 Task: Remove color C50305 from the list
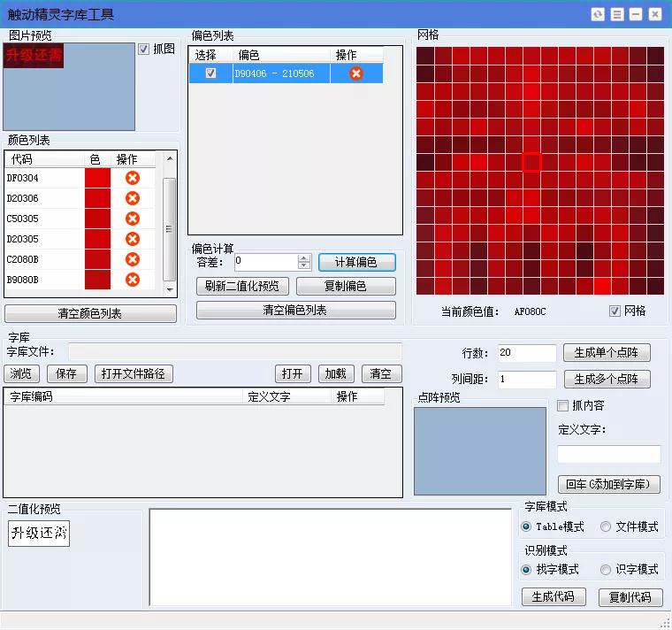pos(133,219)
